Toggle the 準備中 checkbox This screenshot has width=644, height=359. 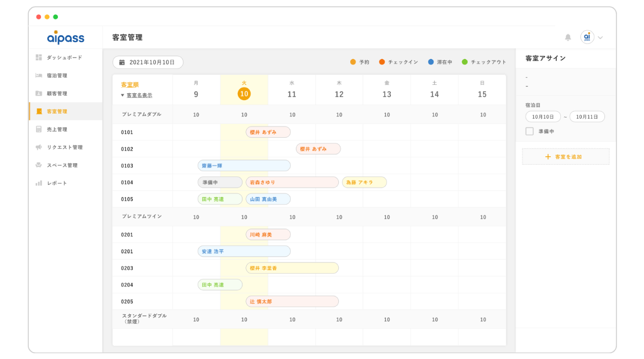coord(530,131)
